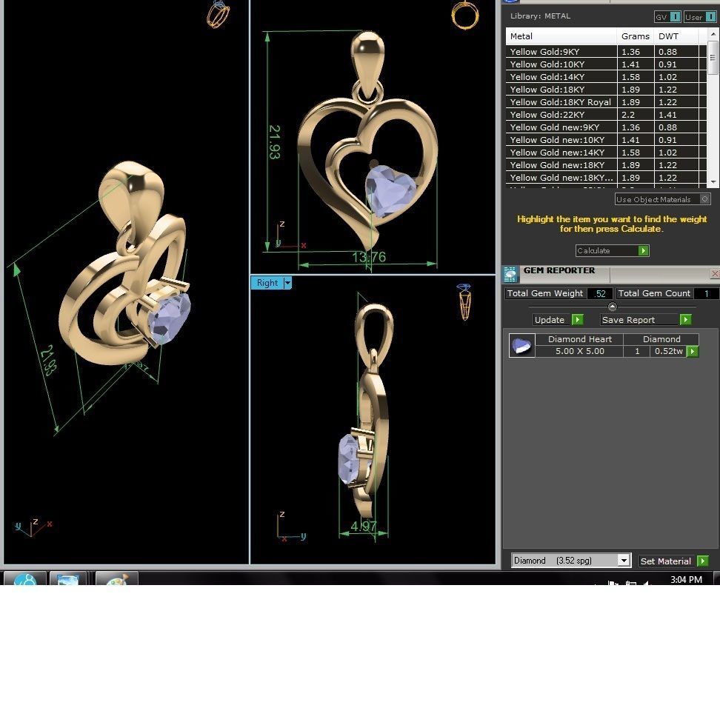Click the gem setting icon in the Right viewport corner
This screenshot has width=720, height=728.
464,301
